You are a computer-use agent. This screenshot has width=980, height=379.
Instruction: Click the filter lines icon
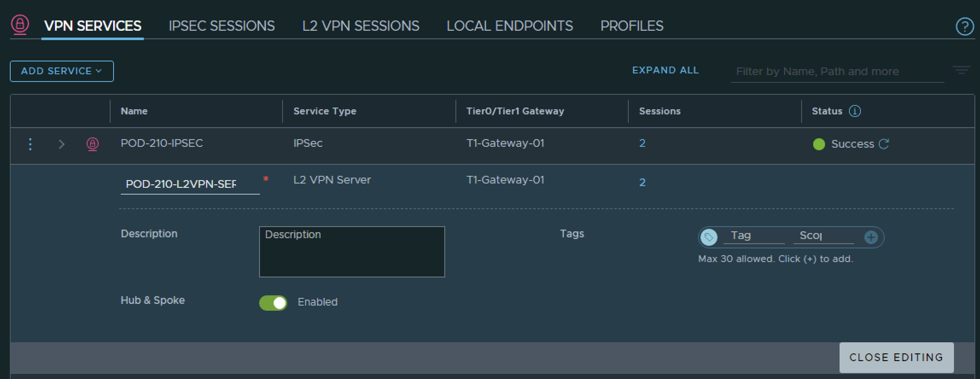click(961, 70)
